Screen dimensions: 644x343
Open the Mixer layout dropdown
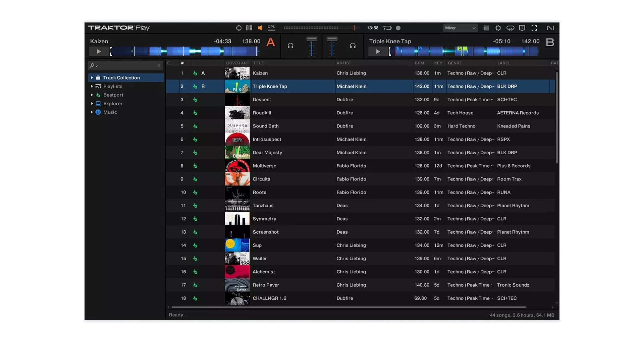[460, 28]
